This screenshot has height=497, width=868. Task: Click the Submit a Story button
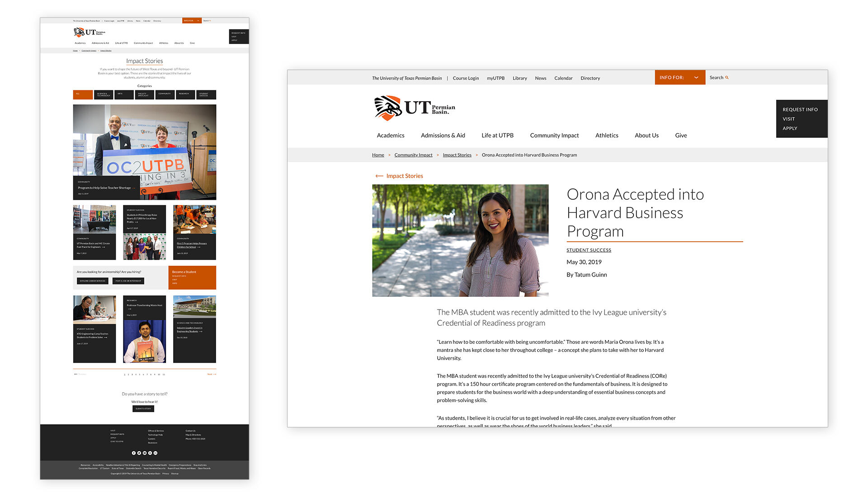coord(143,408)
